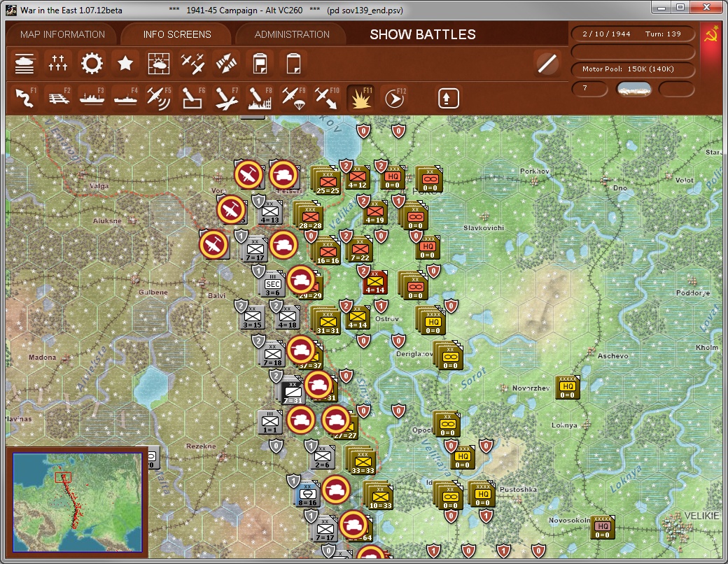This screenshot has width=728, height=564.
Task: Select the HQ unit beside Pustoshka
Action: click(482, 495)
